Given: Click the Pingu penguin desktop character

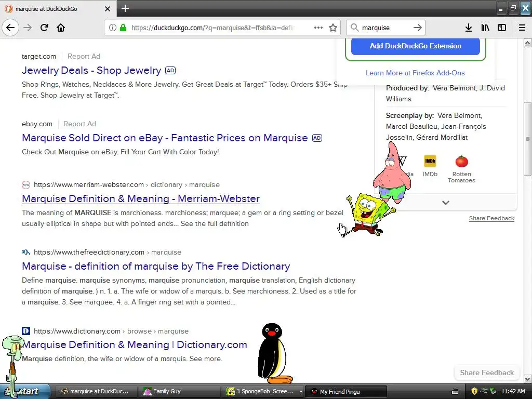Looking at the screenshot, I should [x=274, y=353].
